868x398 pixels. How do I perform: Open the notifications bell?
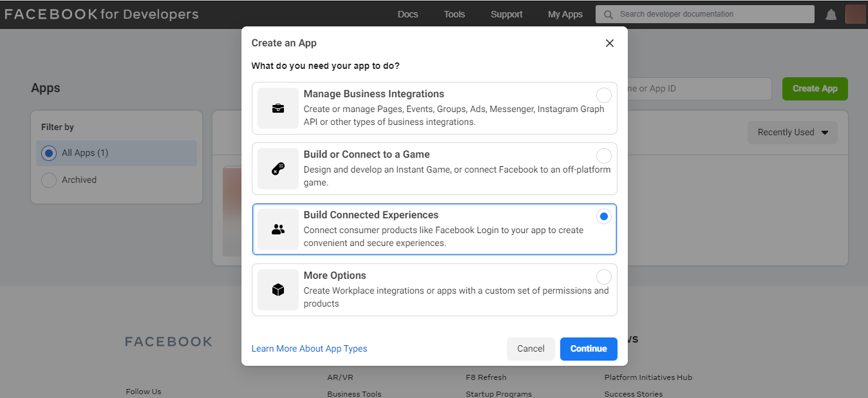[831, 14]
